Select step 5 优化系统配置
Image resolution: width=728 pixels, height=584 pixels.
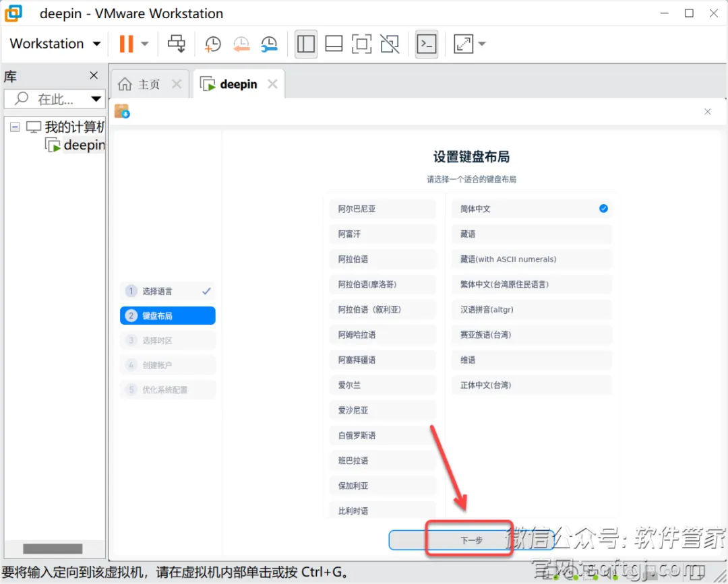168,389
